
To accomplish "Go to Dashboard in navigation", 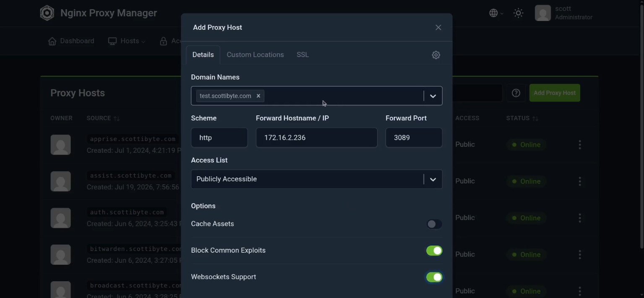I will pyautogui.click(x=71, y=41).
